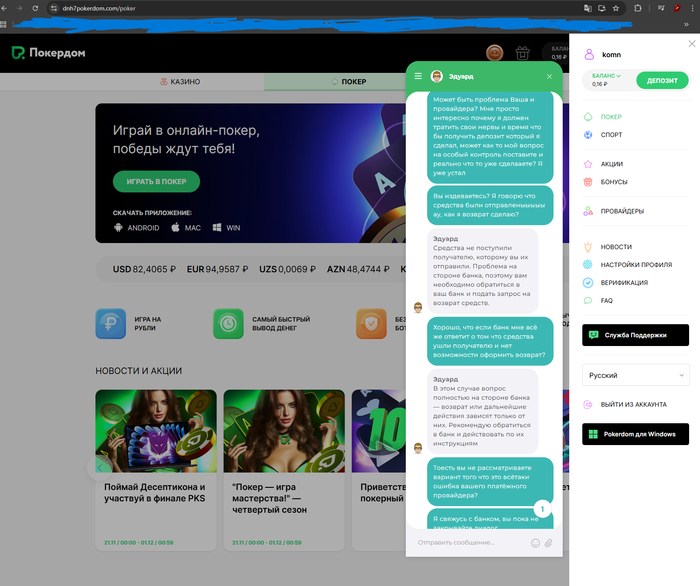The height and width of the screenshot is (586, 700).
Task: Click the Support Service (Служба Поддержки) button
Action: tap(635, 335)
